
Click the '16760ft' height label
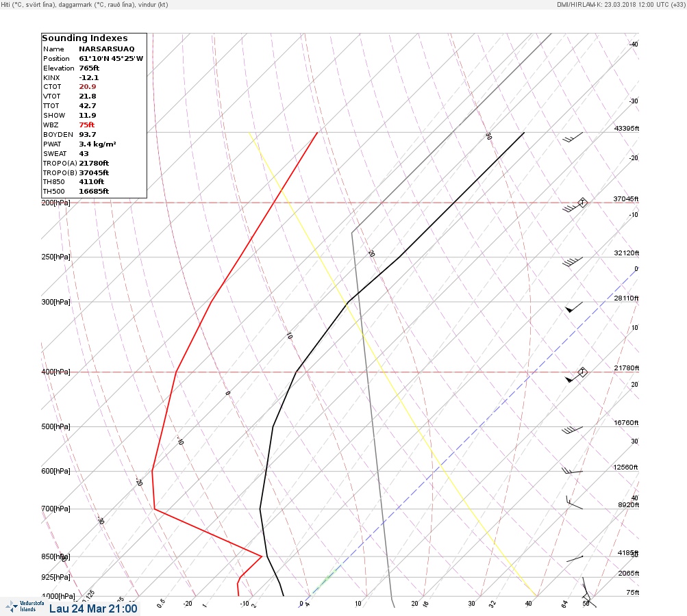pos(627,423)
